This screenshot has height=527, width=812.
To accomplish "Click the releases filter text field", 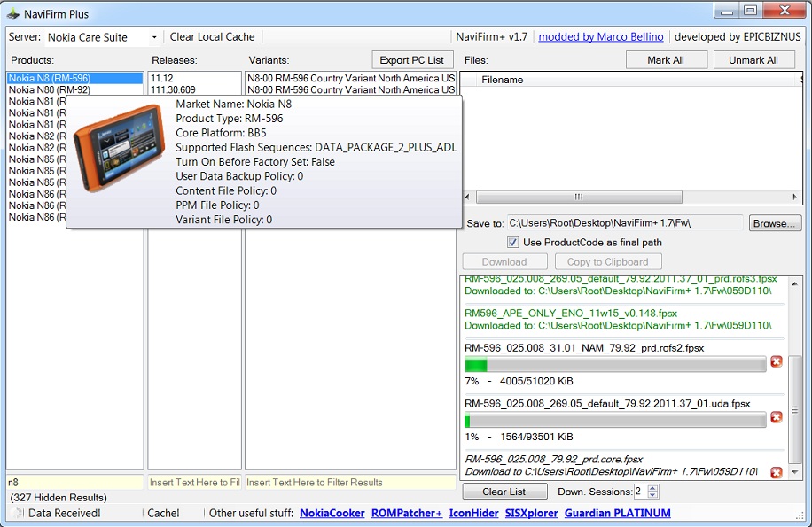I will 195,482.
